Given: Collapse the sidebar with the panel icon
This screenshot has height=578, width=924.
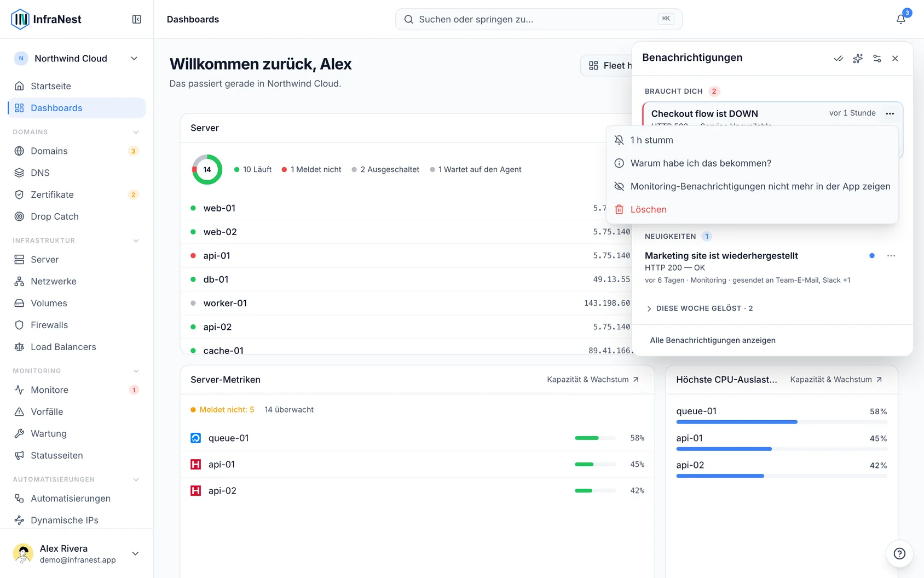Looking at the screenshot, I should coord(137,19).
